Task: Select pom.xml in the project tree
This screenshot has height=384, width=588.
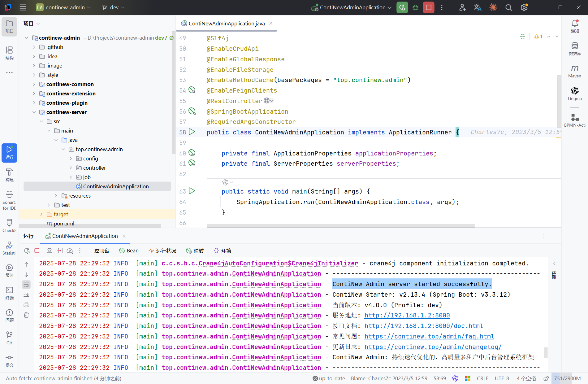Action: [60, 224]
